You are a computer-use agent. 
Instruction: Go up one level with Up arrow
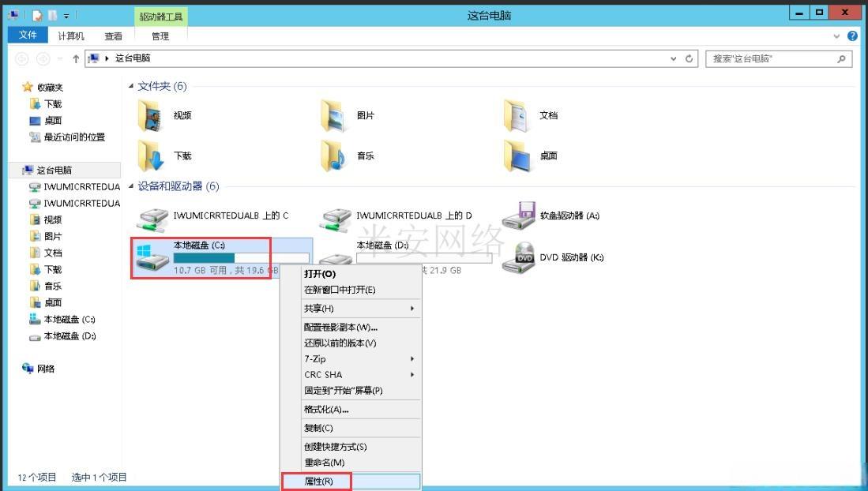point(76,58)
